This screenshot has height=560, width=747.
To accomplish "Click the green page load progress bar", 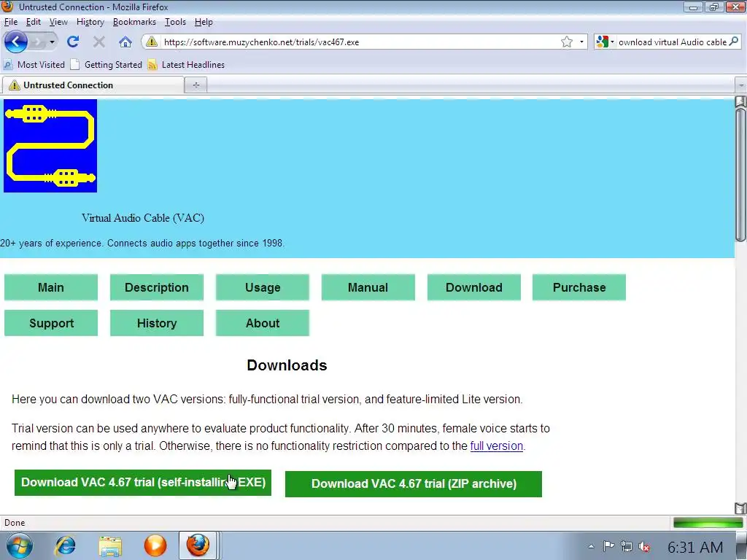I will (708, 523).
